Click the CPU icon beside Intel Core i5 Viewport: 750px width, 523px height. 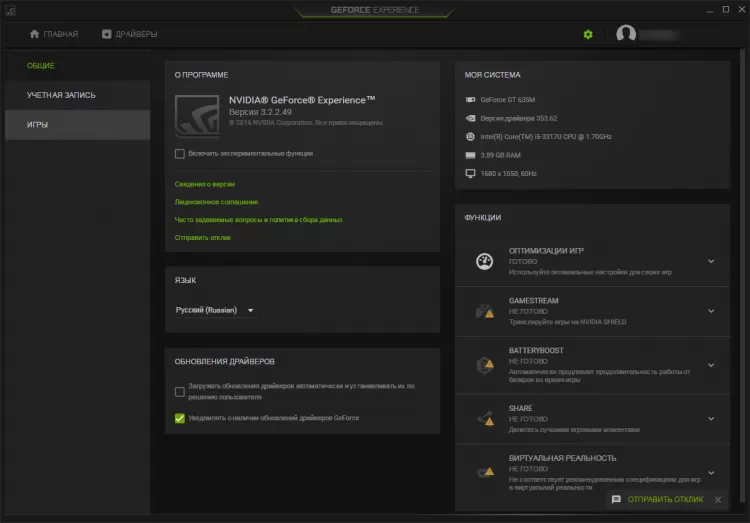(470, 136)
